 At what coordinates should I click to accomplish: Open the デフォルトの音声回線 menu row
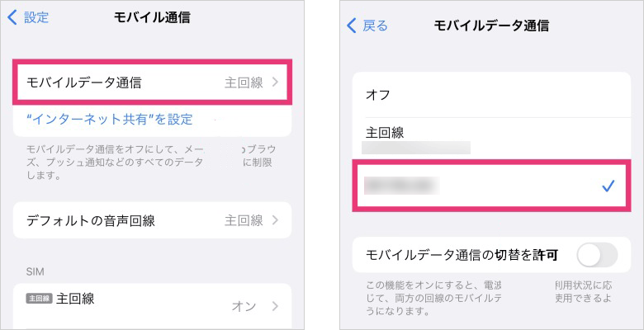click(x=153, y=220)
